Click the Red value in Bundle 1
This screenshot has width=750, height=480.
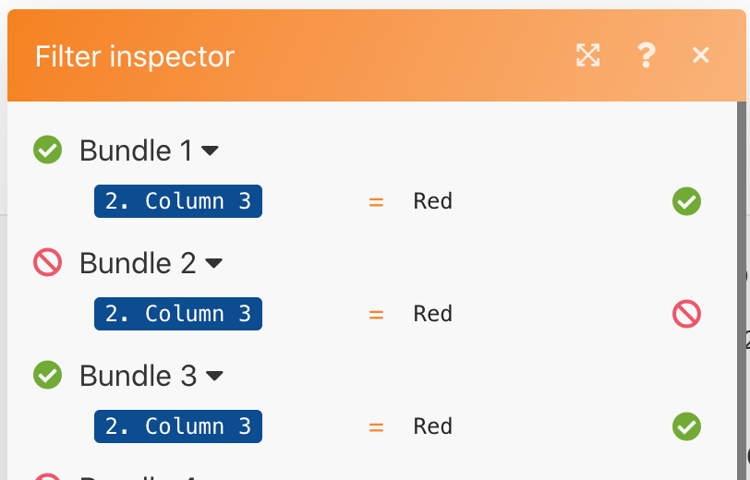[x=433, y=201]
